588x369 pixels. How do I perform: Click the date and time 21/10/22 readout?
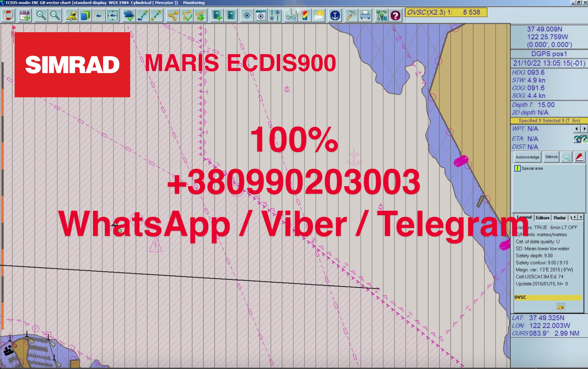coord(549,63)
